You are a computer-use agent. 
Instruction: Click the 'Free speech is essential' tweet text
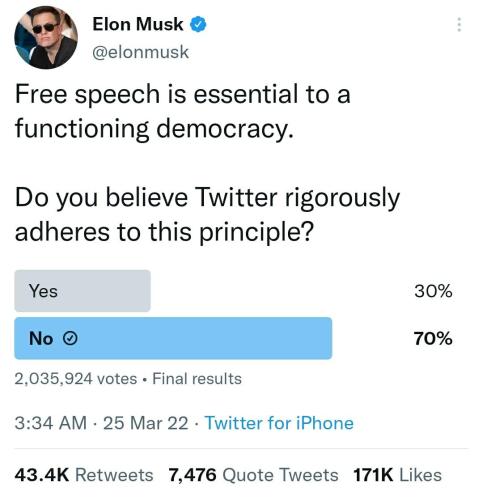[x=183, y=111]
